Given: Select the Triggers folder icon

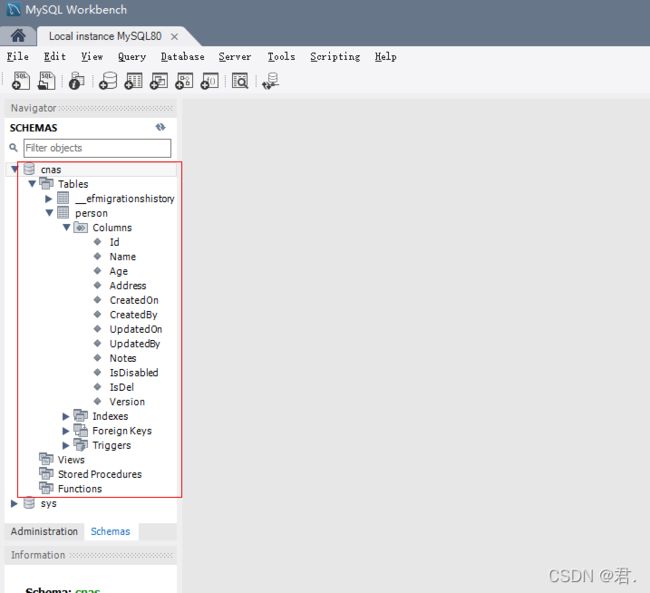Looking at the screenshot, I should [80, 445].
